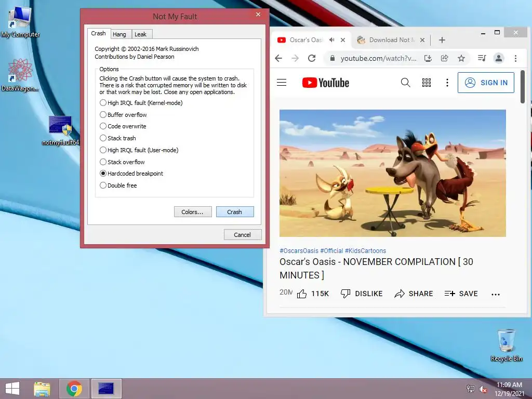Image resolution: width=532 pixels, height=399 pixels.
Task: Click Not My Fault taskbar icon
Action: pos(106,389)
